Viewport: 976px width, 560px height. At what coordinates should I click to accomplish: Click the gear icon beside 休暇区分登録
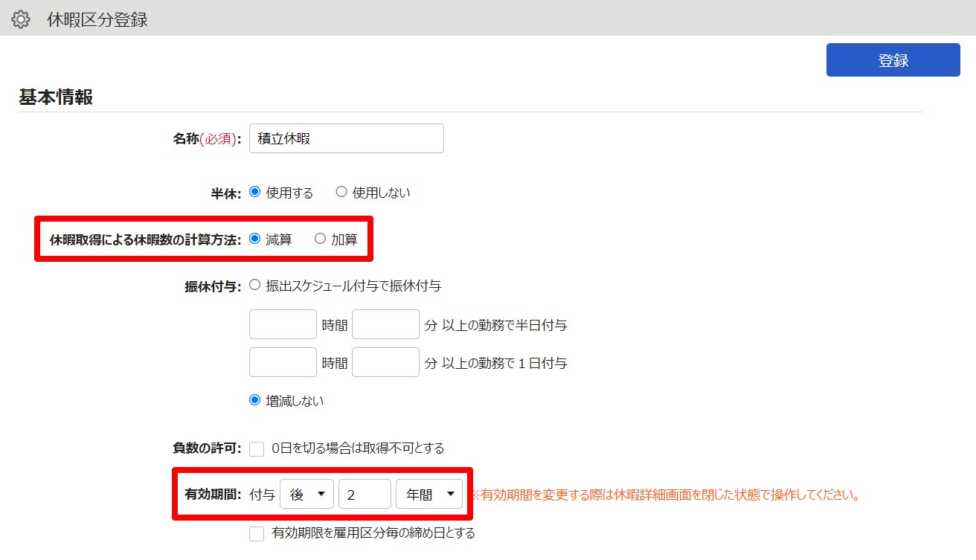(21, 19)
